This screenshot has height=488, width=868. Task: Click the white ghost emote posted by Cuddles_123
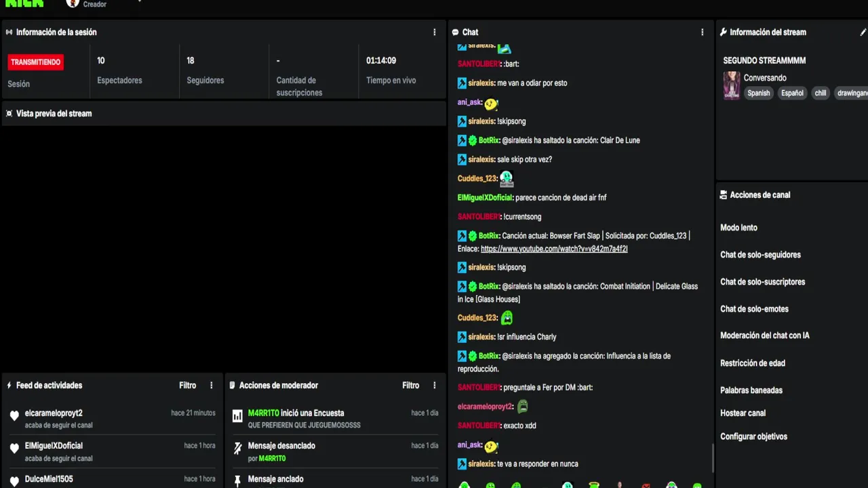point(507,178)
